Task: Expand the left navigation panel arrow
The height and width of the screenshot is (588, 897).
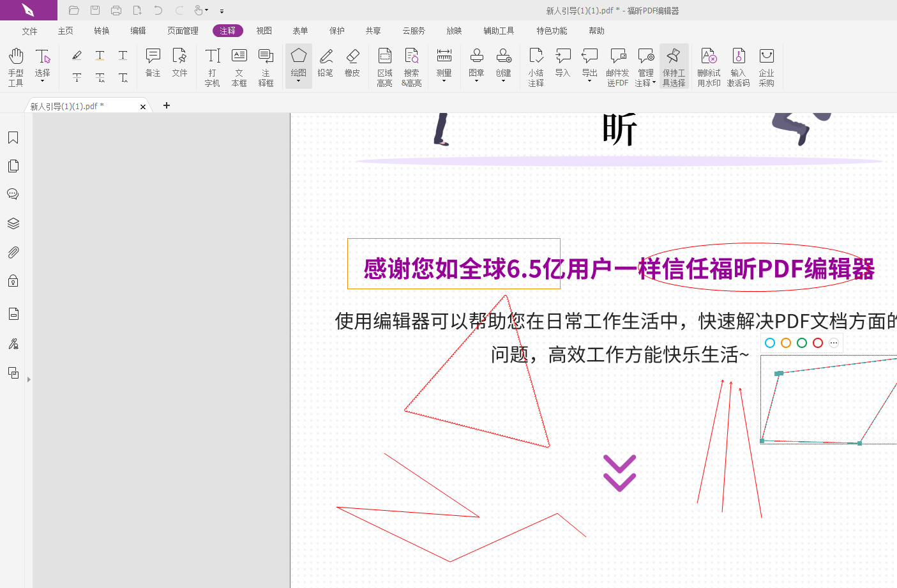Action: coord(29,379)
